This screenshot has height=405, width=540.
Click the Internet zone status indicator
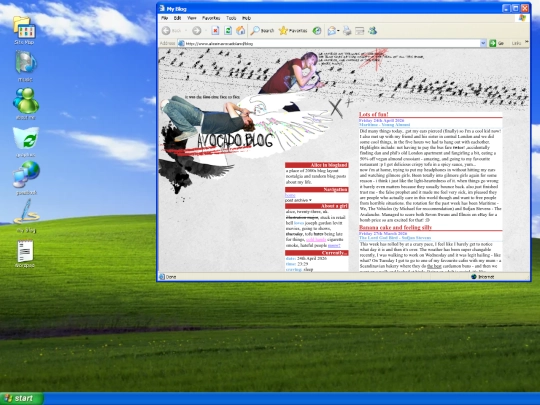point(482,277)
